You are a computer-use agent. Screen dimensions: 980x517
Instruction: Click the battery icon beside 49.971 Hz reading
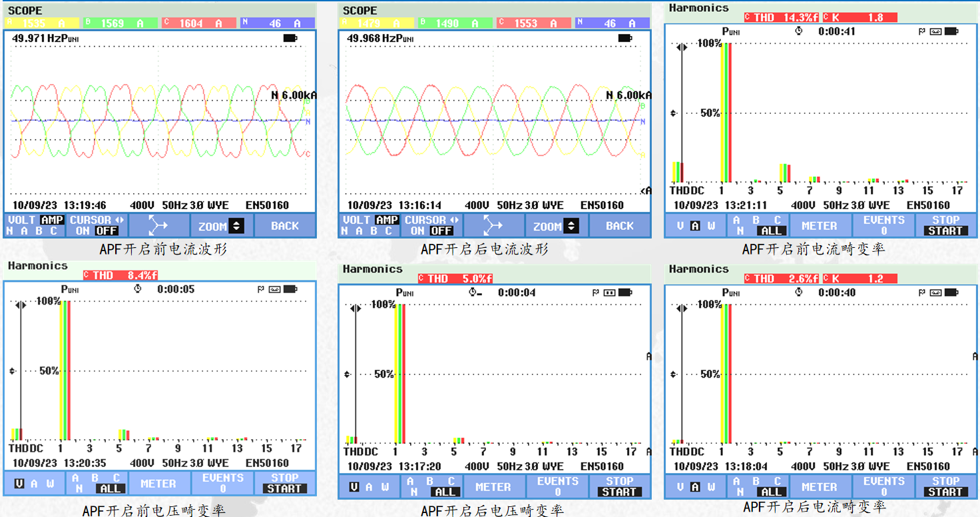pos(290,38)
